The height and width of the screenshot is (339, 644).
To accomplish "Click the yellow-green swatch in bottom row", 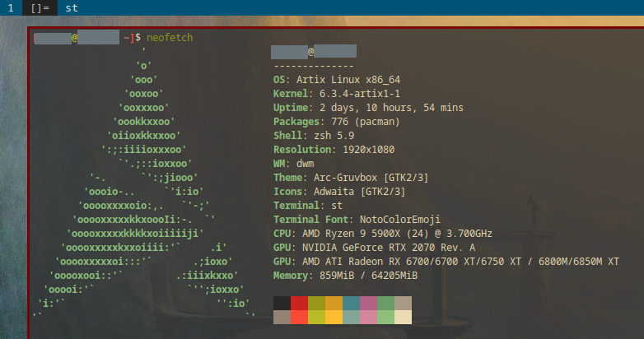I will [x=317, y=318].
